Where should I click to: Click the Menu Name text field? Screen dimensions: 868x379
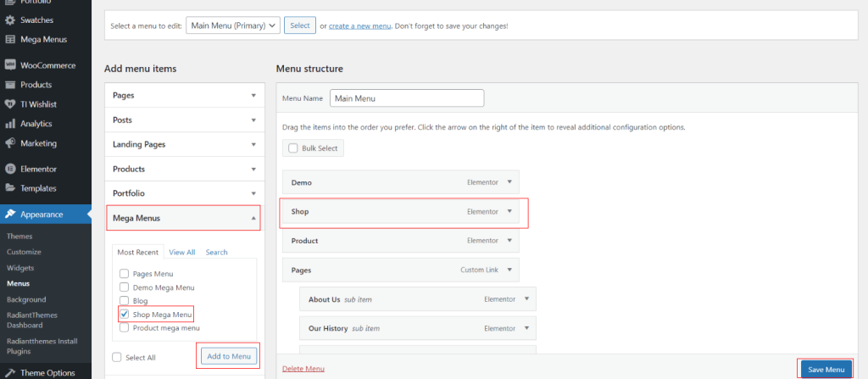coord(407,98)
